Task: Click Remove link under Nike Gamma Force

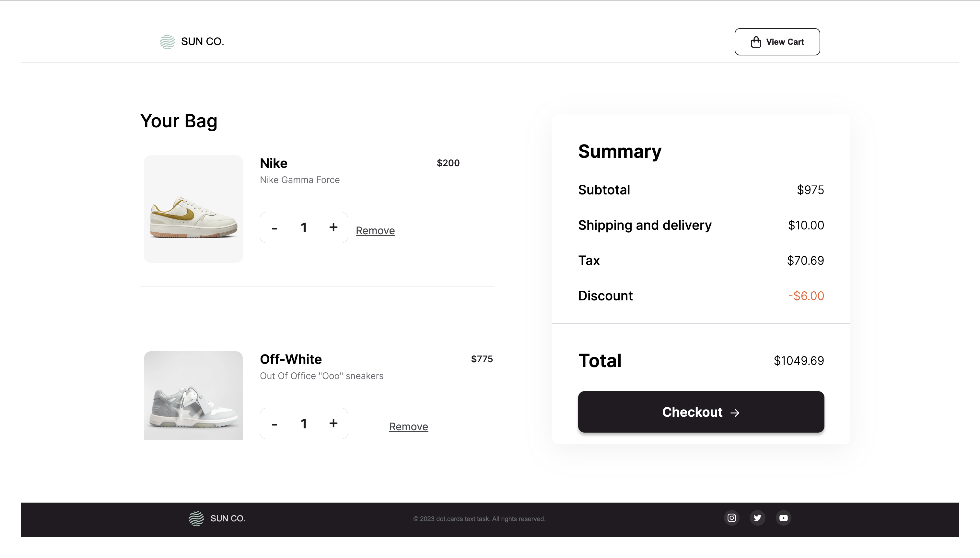Action: [x=375, y=230]
